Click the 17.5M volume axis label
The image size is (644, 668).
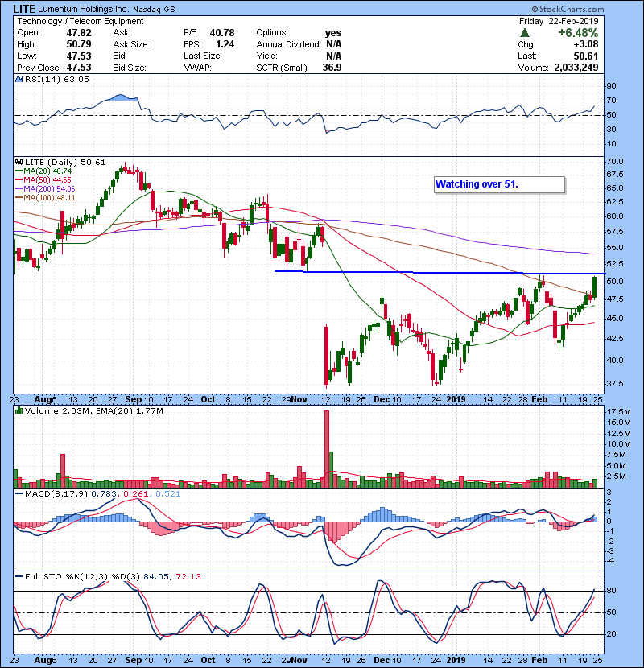pos(619,412)
